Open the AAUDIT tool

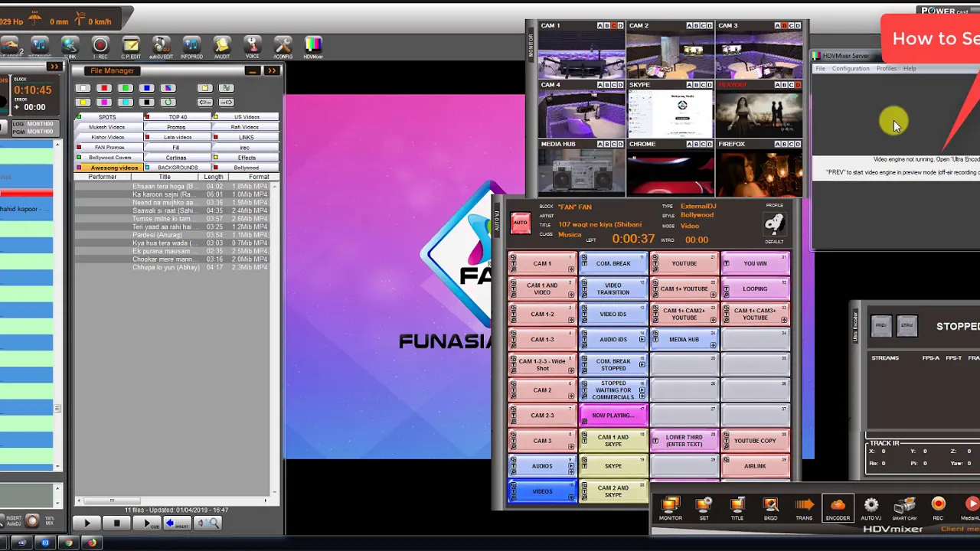click(x=222, y=46)
